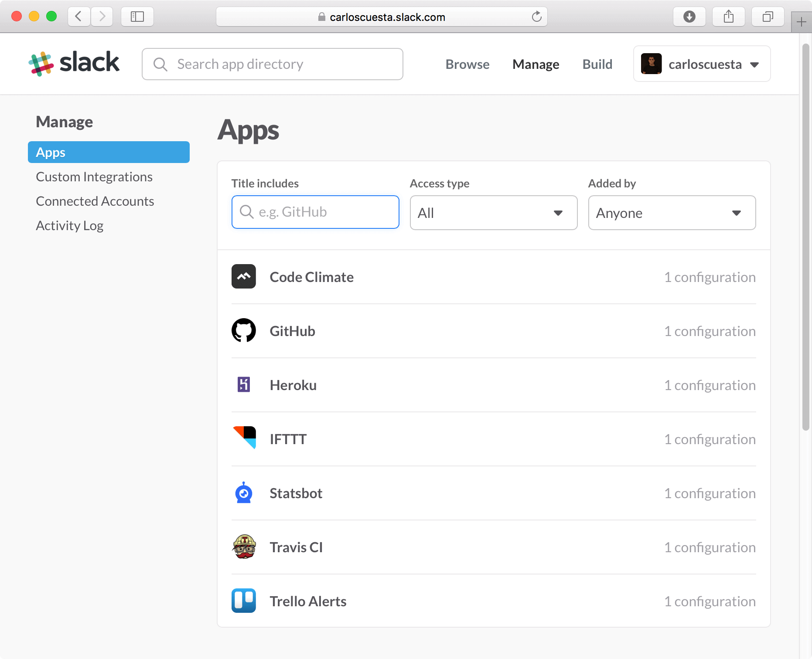
Task: Open Connected Accounts in the sidebar
Action: coord(95,201)
